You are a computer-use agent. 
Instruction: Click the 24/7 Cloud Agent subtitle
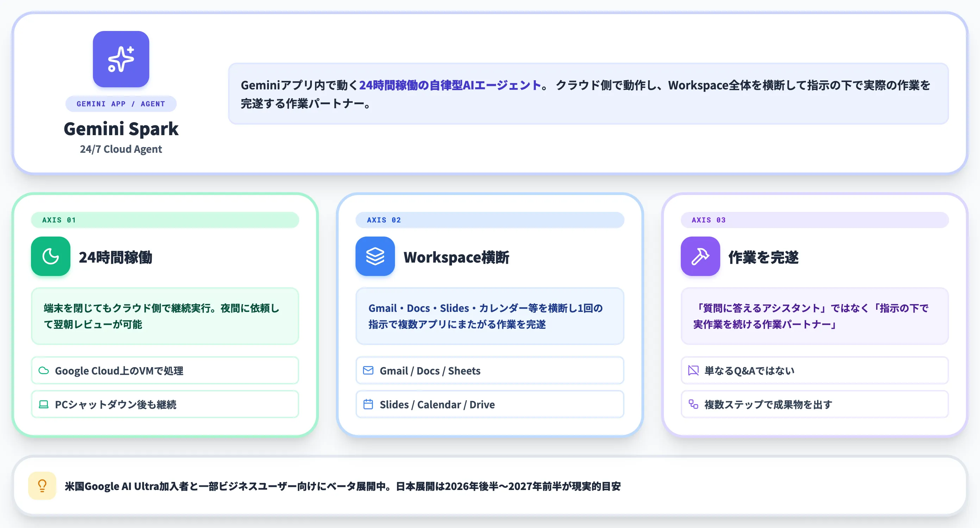point(121,149)
